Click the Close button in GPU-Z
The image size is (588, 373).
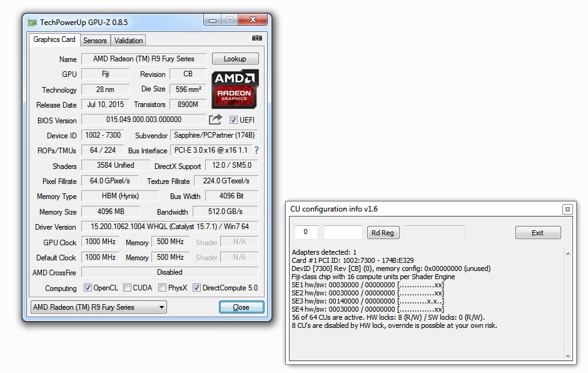click(x=241, y=307)
